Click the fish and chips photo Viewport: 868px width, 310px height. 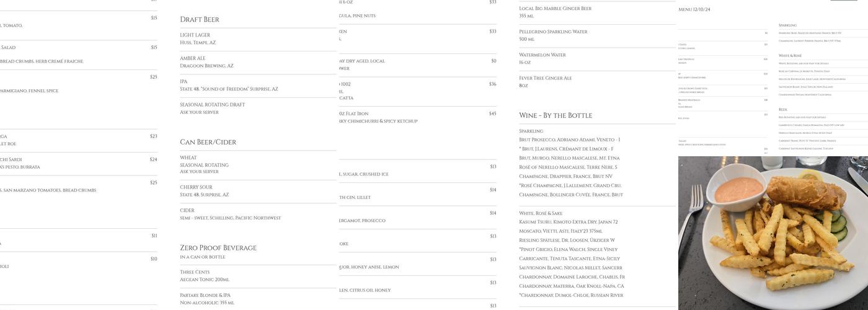[x=773, y=233]
